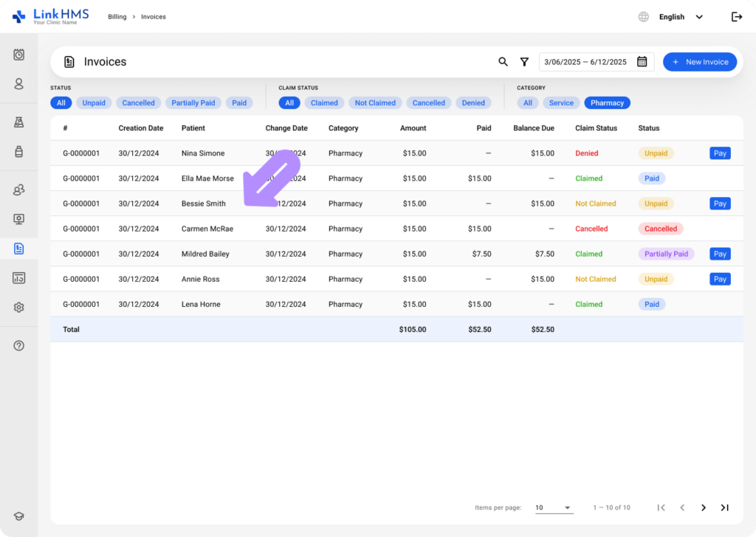Pay Nina Simone's invoice
Viewport: 756px width, 537px height.
tap(720, 153)
